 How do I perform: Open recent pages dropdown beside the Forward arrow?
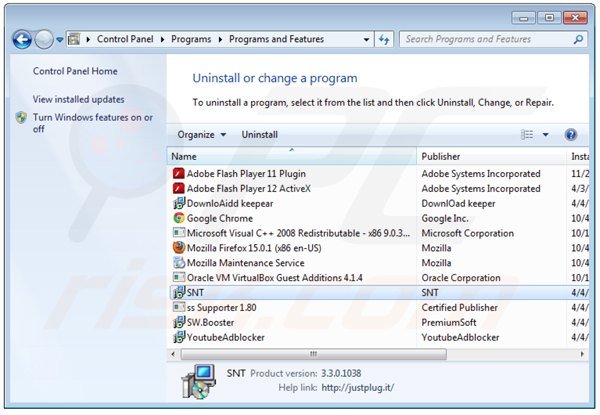pyautogui.click(x=60, y=39)
